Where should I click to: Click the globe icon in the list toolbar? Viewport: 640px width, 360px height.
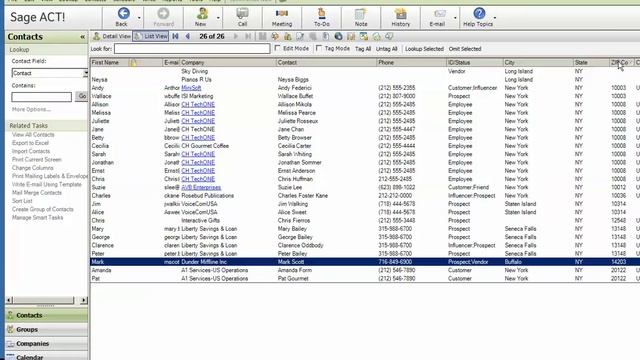(338, 36)
